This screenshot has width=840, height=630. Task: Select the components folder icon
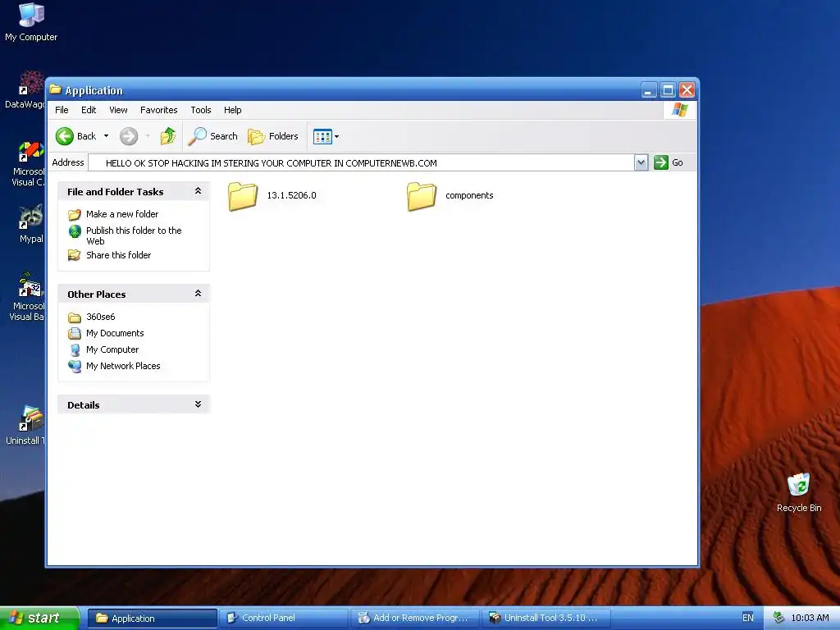tap(421, 196)
